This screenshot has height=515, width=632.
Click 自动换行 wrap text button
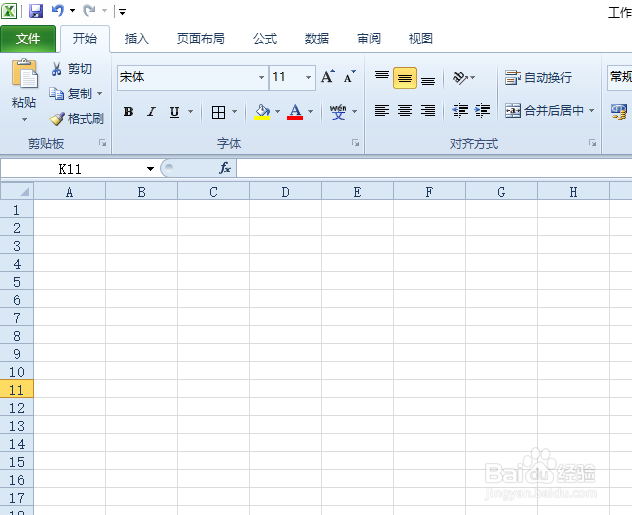(x=538, y=77)
